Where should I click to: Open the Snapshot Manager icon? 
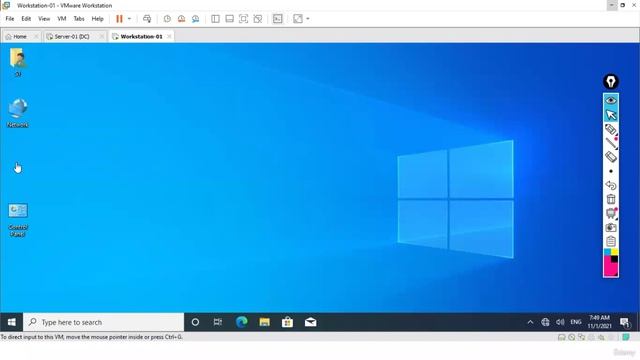(196, 19)
